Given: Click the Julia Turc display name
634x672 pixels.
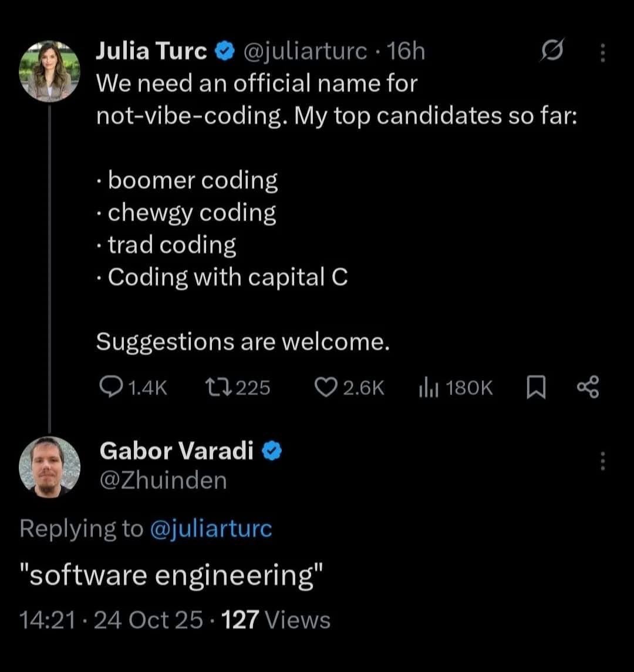Looking at the screenshot, I should coord(151,52).
